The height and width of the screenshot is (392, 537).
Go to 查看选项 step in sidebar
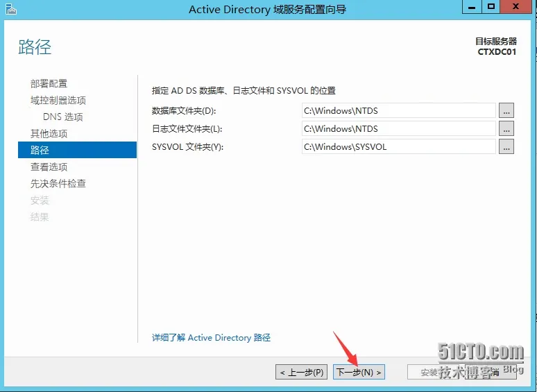pyautogui.click(x=49, y=167)
